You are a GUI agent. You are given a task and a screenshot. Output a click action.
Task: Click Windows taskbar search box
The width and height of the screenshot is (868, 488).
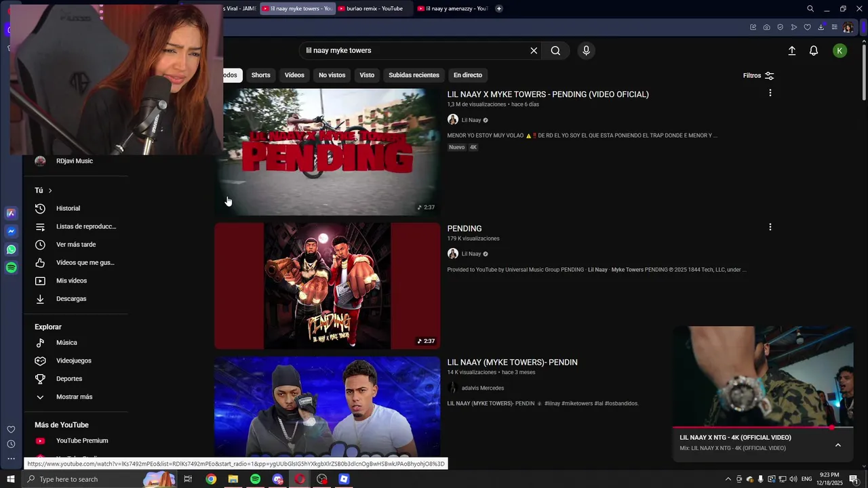tap(98, 479)
